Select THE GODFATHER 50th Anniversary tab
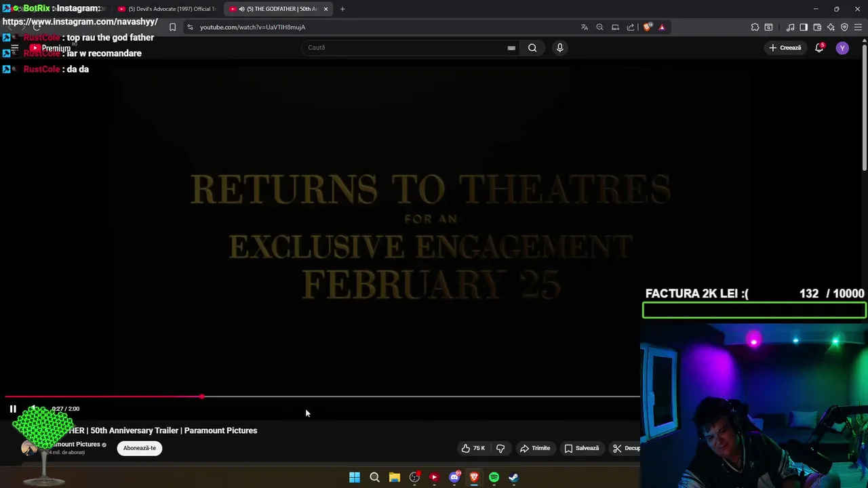The image size is (868, 488). click(x=278, y=9)
